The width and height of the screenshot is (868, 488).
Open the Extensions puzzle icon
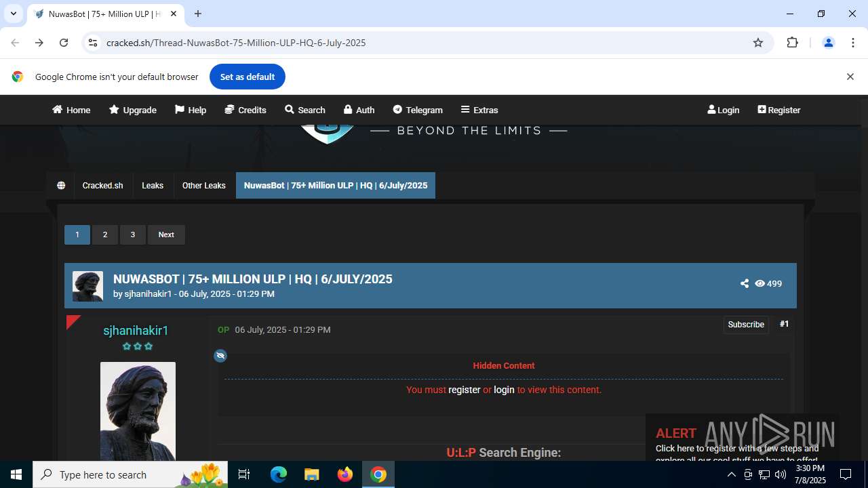tap(792, 43)
